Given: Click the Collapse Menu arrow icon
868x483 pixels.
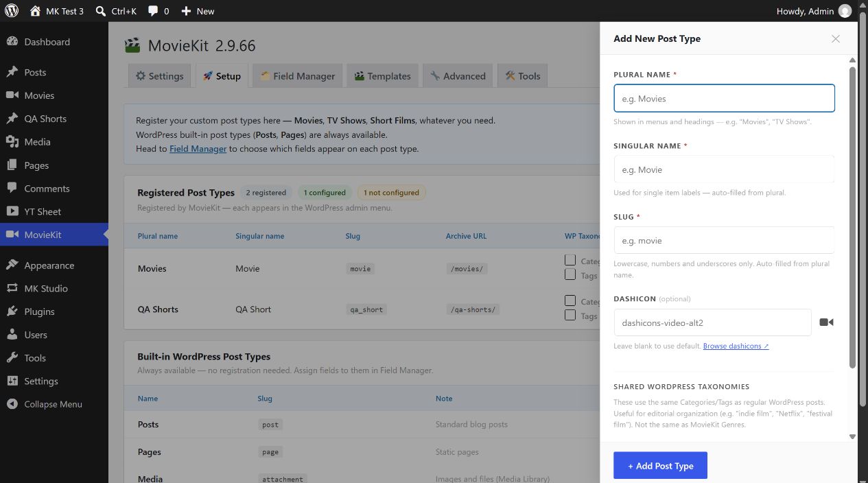Looking at the screenshot, I should pyautogui.click(x=12, y=404).
